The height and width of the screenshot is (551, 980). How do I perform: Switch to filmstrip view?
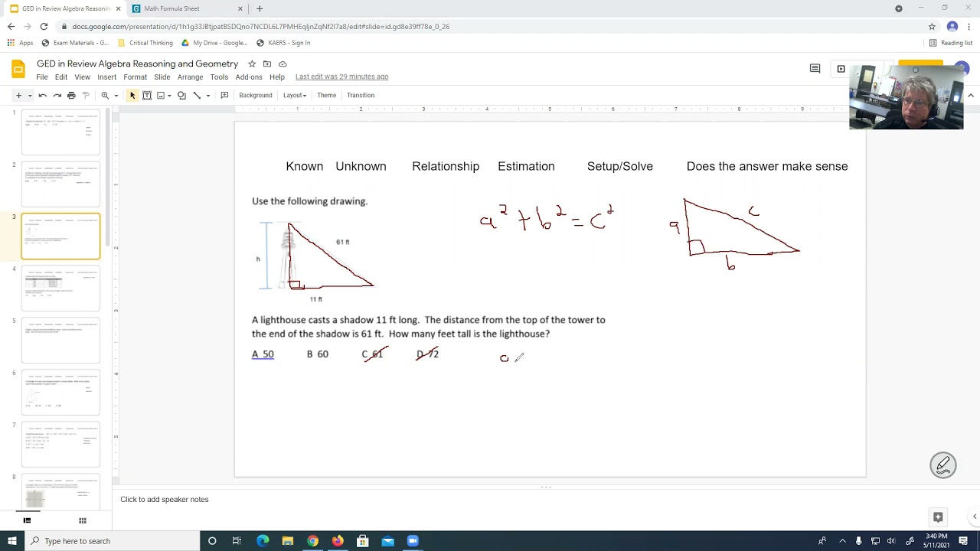coord(27,520)
